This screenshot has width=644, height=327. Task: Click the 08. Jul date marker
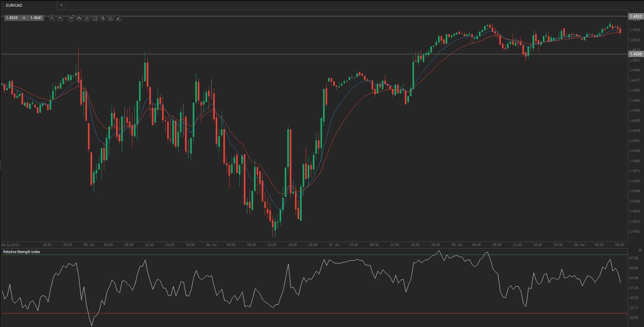457,245
